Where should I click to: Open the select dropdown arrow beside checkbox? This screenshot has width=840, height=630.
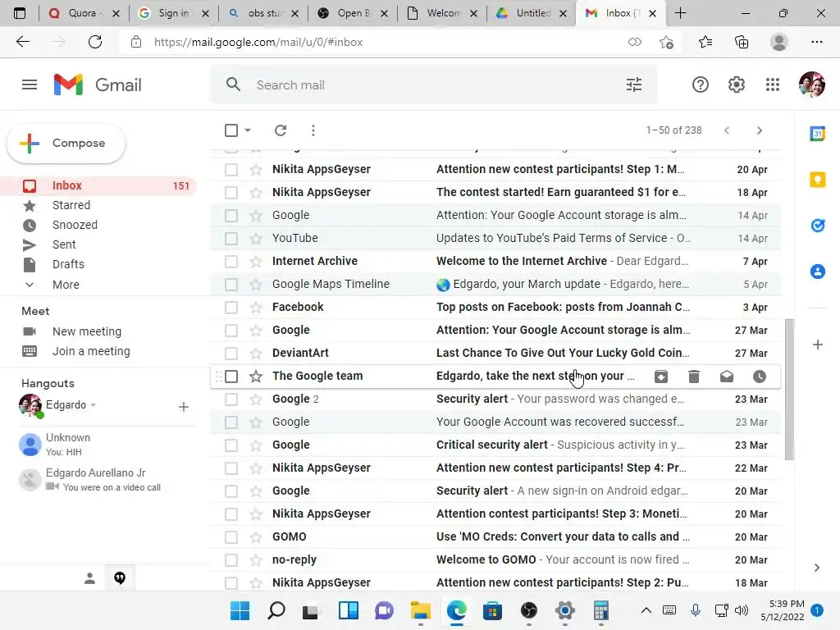[x=248, y=130]
